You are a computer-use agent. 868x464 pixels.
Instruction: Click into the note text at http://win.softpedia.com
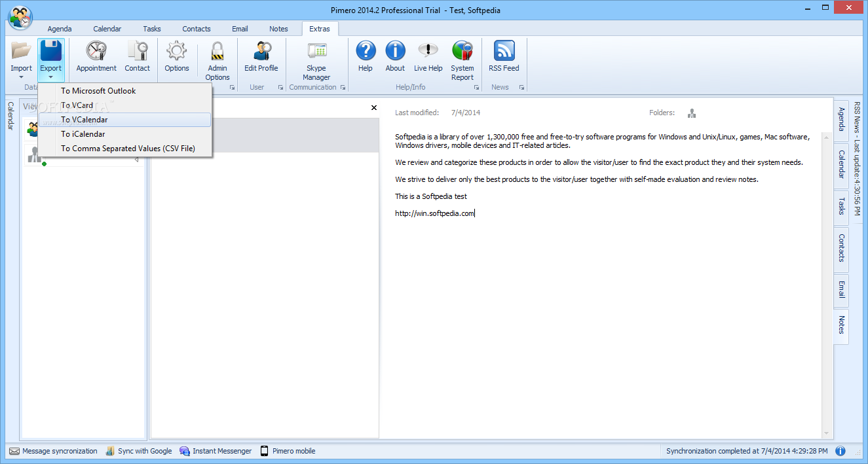pos(434,213)
